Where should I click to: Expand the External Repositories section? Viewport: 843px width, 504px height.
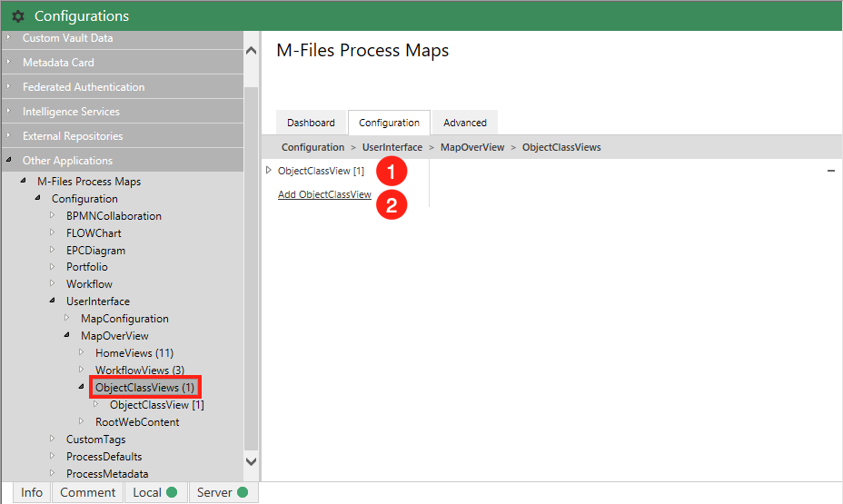point(73,136)
